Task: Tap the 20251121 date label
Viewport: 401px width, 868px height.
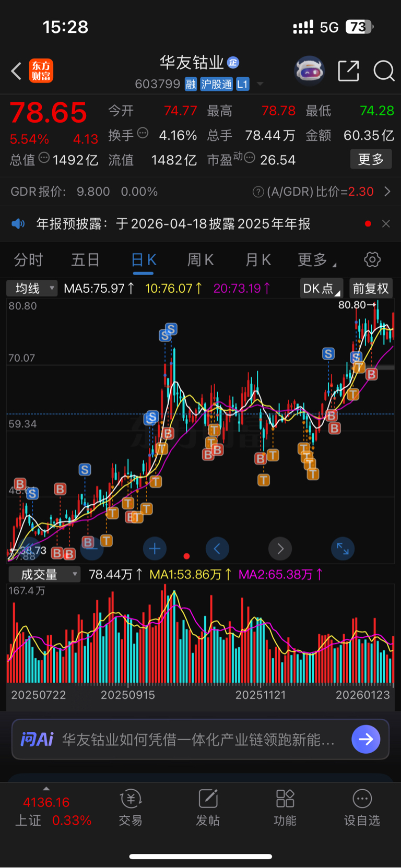Action: (261, 695)
